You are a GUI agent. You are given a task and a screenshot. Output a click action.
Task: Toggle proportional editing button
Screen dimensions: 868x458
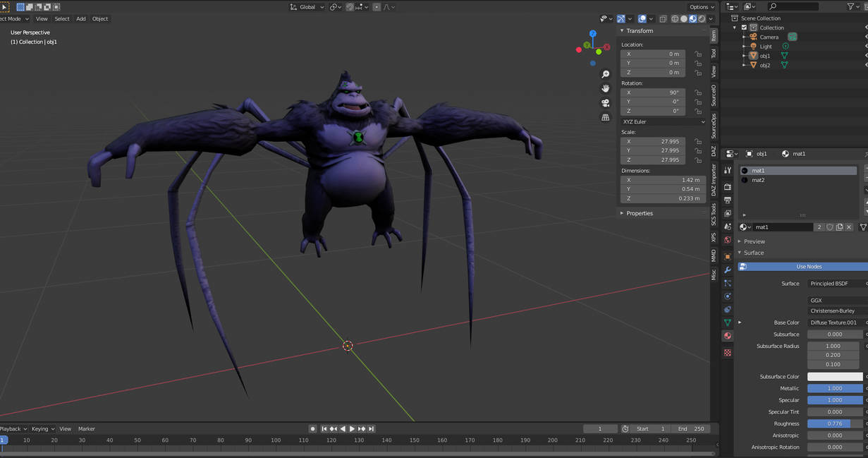(377, 7)
